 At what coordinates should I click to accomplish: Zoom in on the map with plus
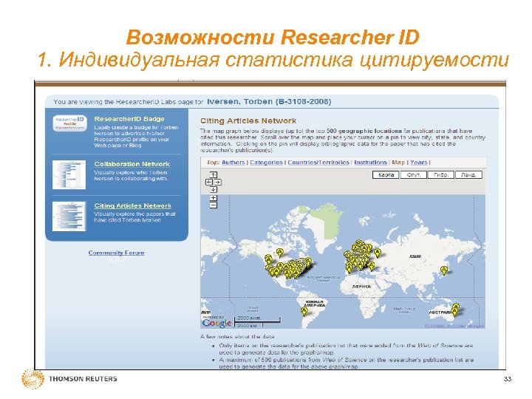pyautogui.click(x=213, y=198)
